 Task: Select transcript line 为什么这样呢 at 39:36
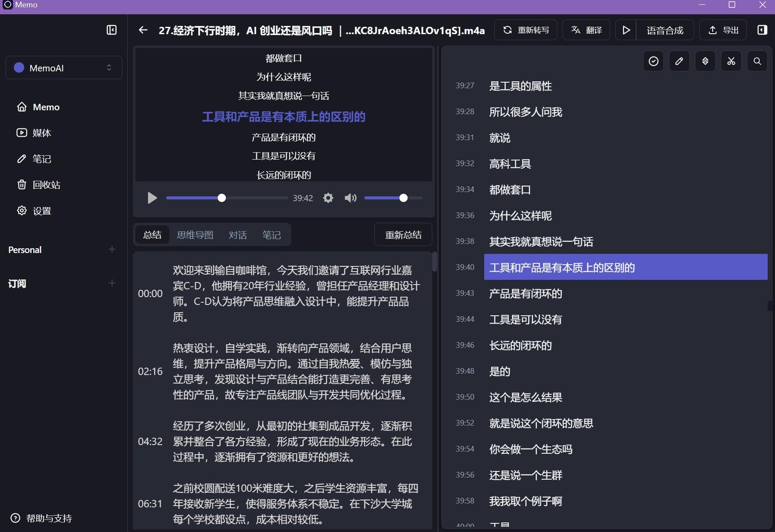coord(521,216)
